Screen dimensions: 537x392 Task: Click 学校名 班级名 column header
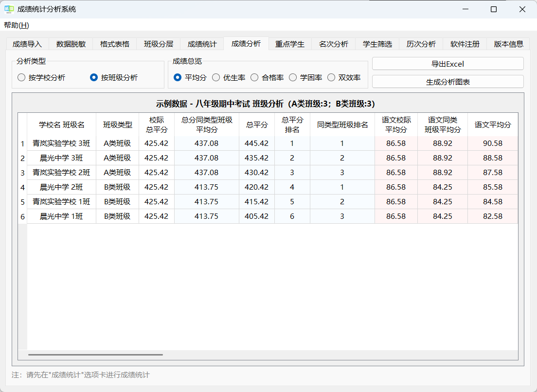coord(62,125)
